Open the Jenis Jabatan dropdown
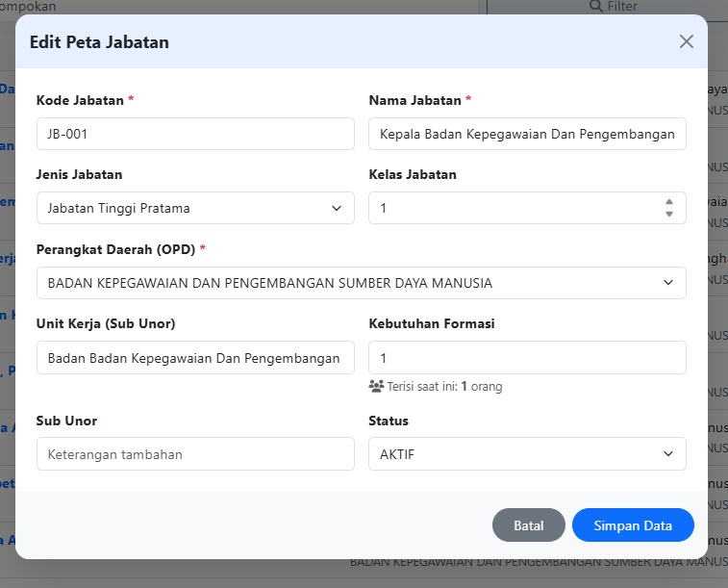 pos(195,208)
